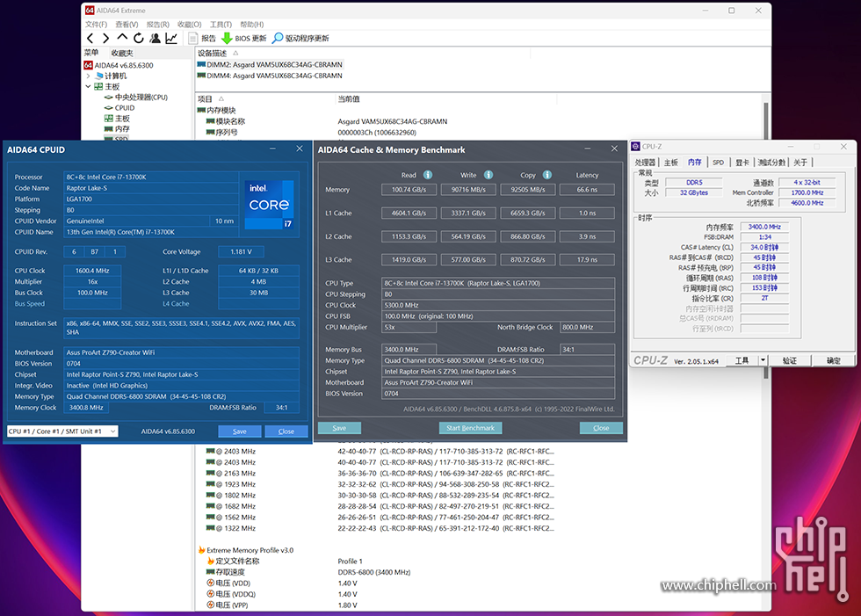Switch to CPU-Z 主板 tab
This screenshot has width=861, height=616.
click(671, 162)
